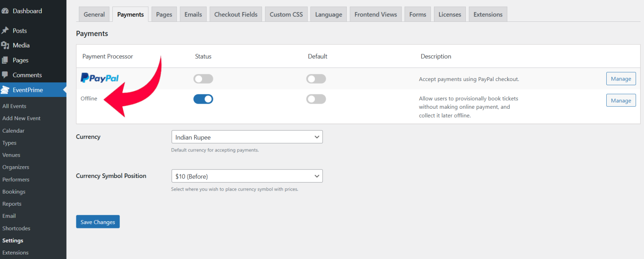The image size is (644, 259).
Task: Open the Custom CSS tab
Action: (286, 14)
